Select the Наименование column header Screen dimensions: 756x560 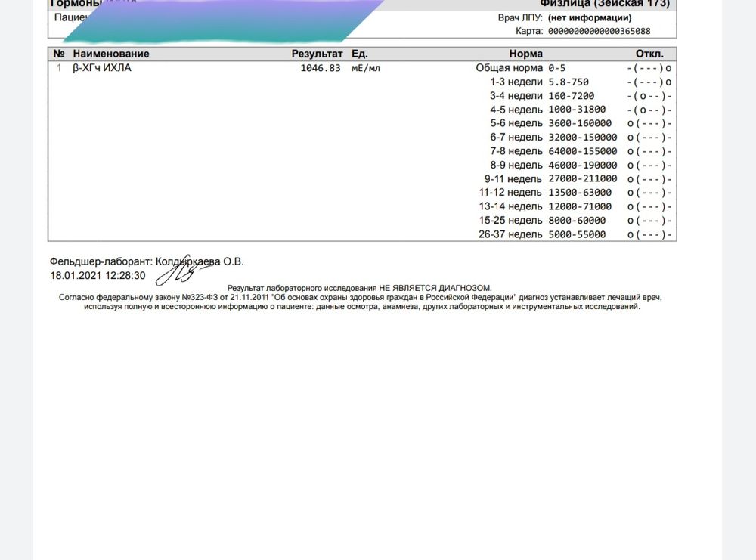[111, 54]
